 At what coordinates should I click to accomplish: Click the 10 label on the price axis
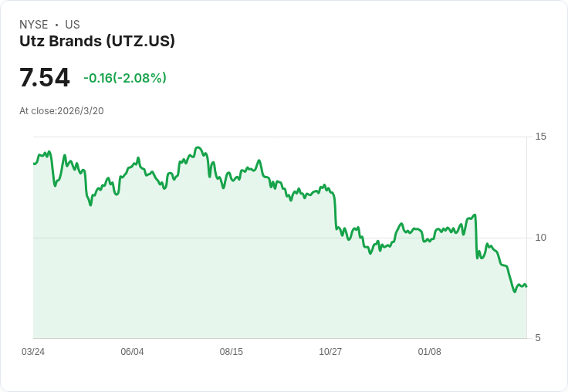(x=540, y=237)
